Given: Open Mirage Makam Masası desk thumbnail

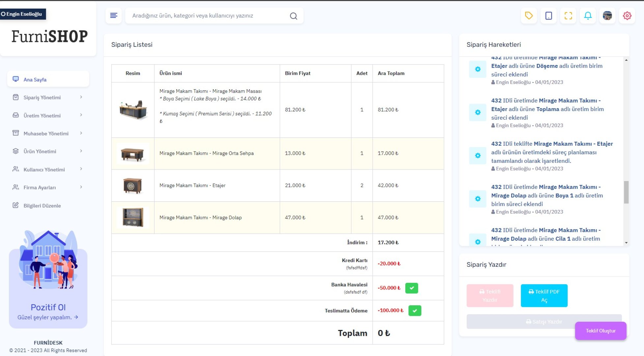Looking at the screenshot, I should 133,110.
